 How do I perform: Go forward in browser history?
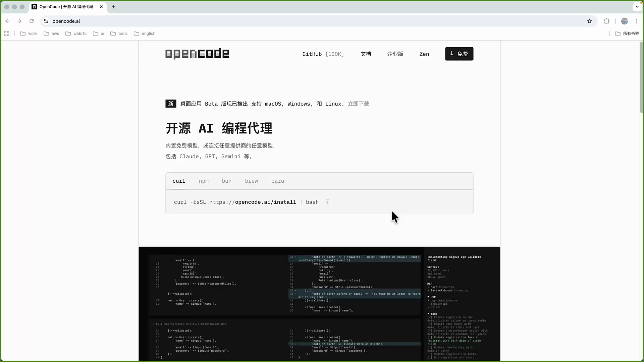[x=19, y=21]
